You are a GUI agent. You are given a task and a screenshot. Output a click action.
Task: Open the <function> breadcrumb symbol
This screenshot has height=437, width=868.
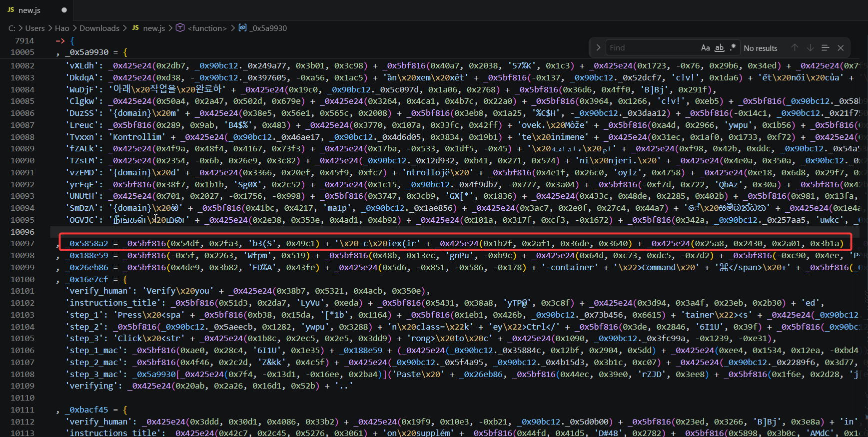coord(207,28)
